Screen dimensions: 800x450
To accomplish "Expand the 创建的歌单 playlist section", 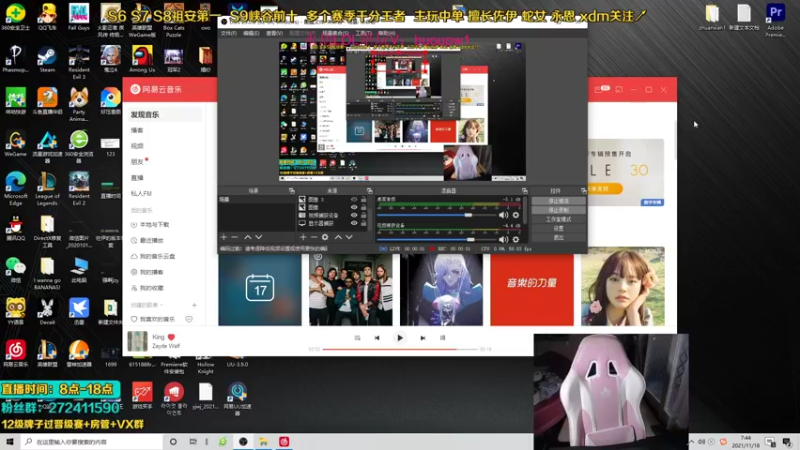I will pyautogui.click(x=147, y=305).
